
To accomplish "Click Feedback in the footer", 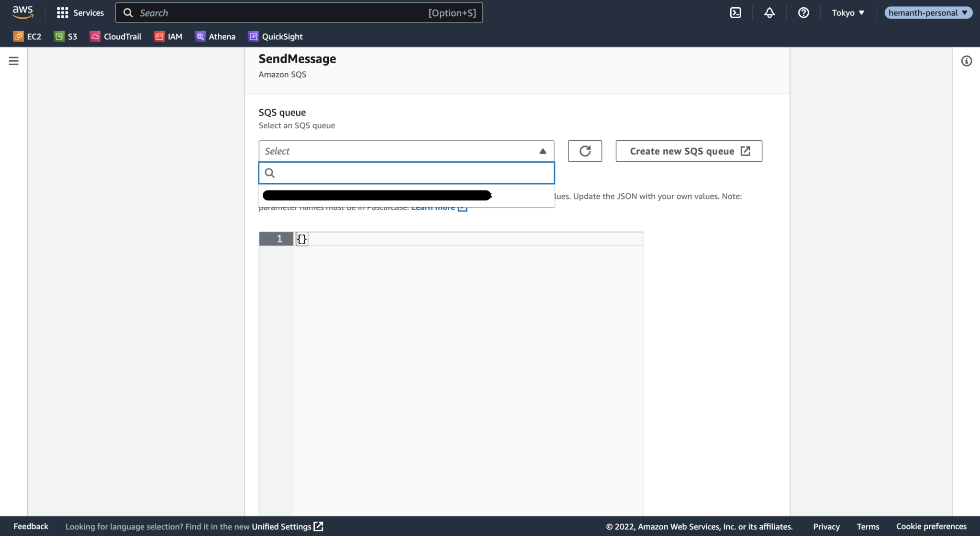I will (31, 526).
